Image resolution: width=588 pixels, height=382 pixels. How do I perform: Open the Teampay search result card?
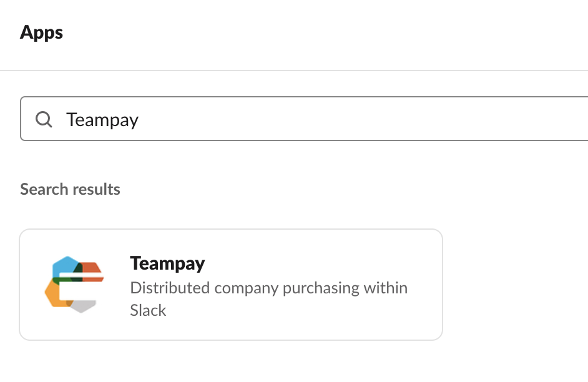coord(231,284)
